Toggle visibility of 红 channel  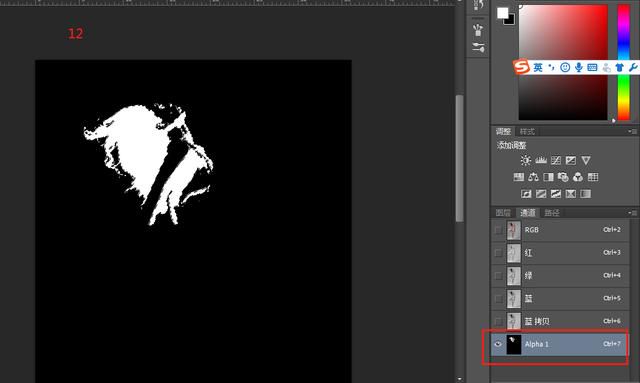tap(498, 253)
